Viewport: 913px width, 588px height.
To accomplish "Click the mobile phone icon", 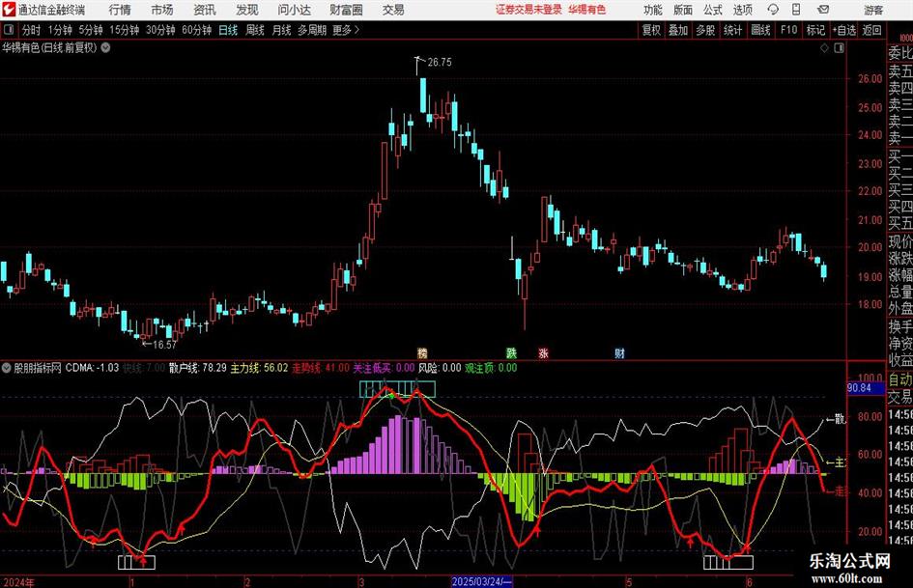I will coord(796,10).
